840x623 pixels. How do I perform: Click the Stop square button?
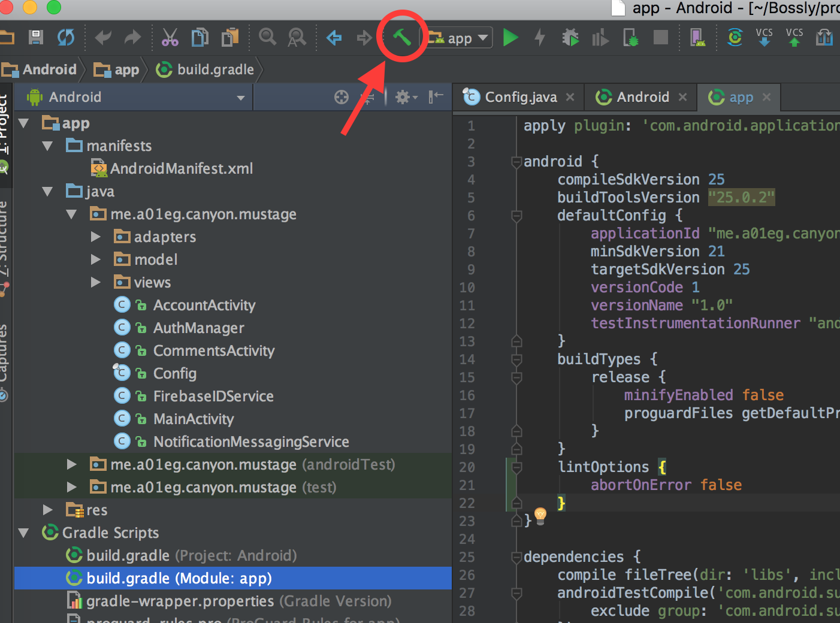click(x=661, y=38)
